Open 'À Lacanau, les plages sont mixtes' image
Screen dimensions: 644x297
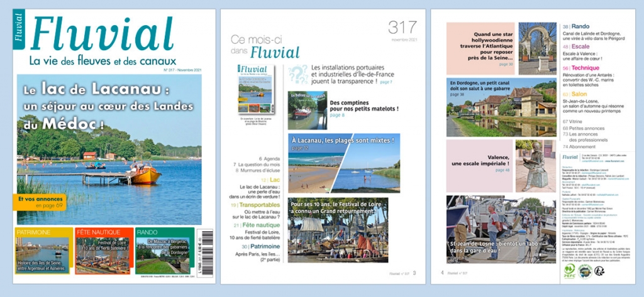(x=344, y=163)
